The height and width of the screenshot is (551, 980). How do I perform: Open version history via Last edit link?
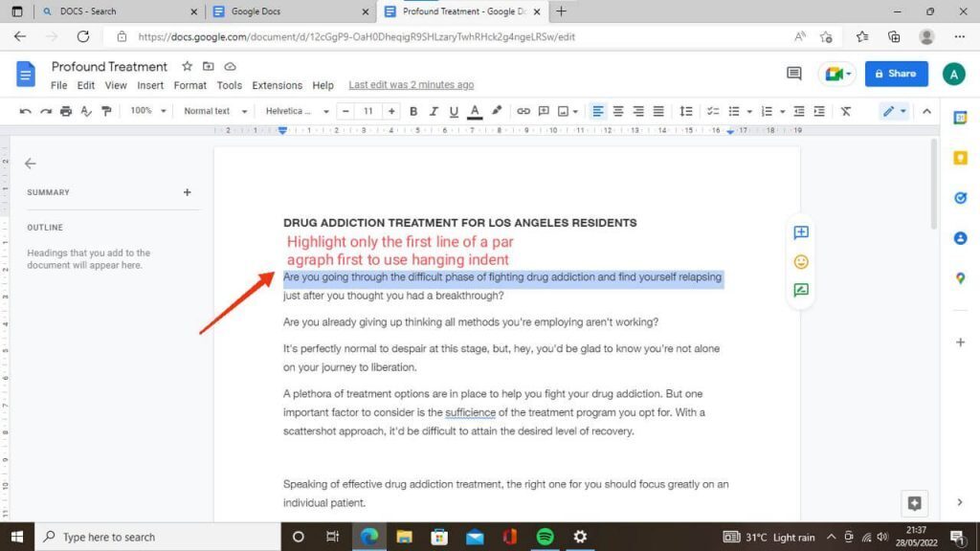[411, 84]
